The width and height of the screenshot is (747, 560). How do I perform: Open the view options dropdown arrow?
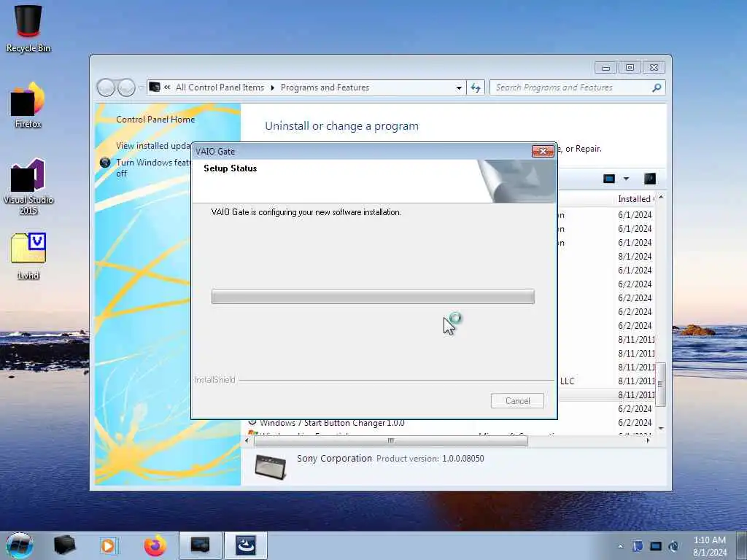pos(626,179)
